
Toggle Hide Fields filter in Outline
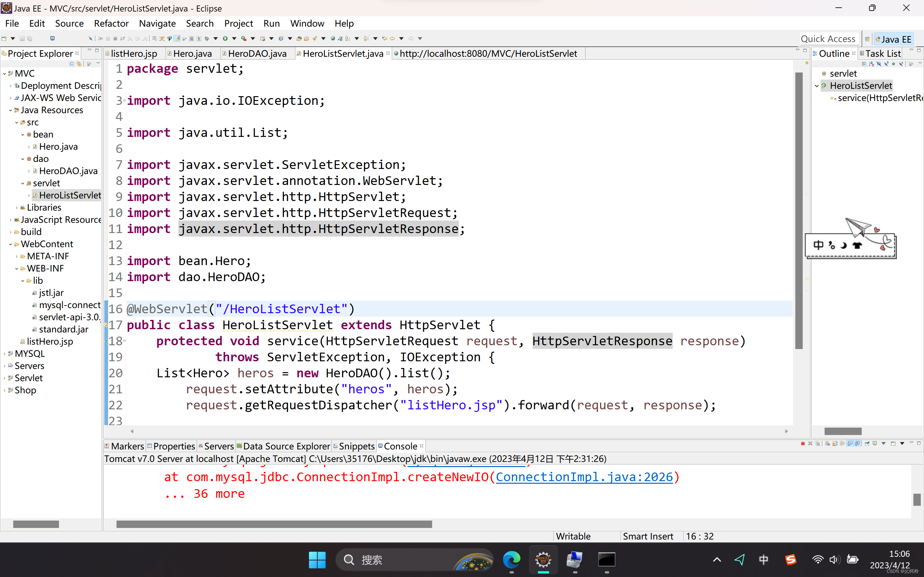pos(879,64)
